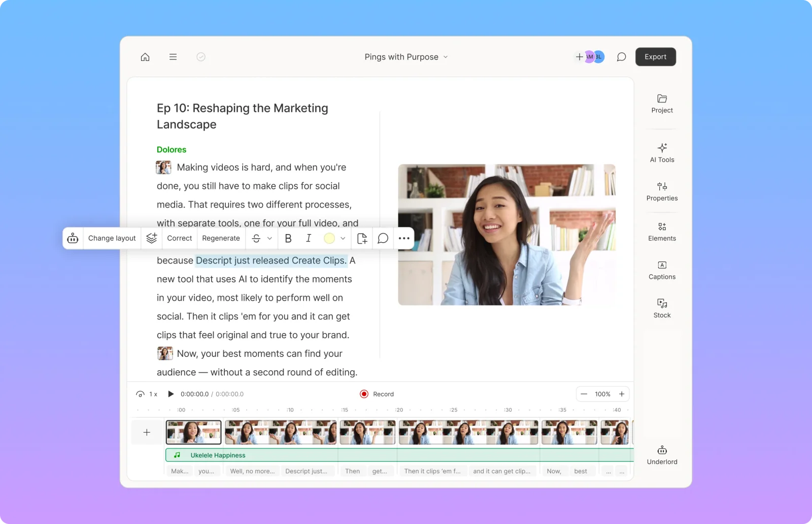Open the hamburger menu
Screen dimensions: 812x524
click(173, 57)
